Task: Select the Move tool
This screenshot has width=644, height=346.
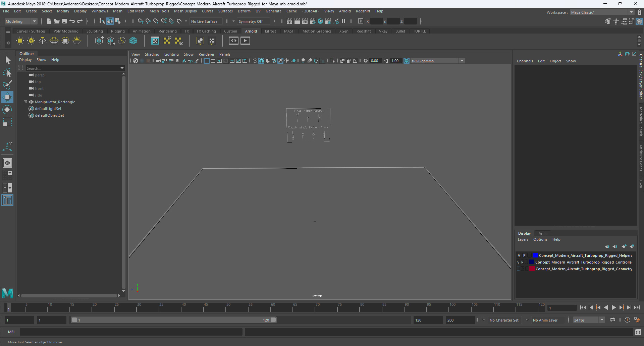Action: pyautogui.click(x=7, y=97)
